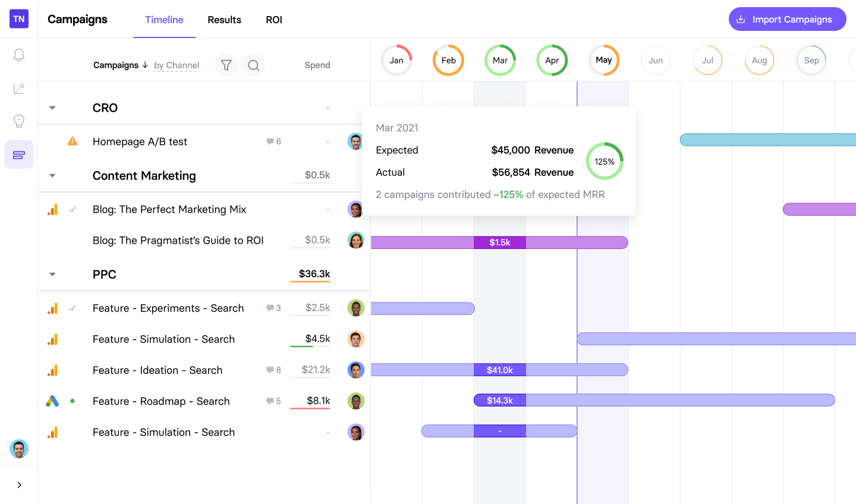This screenshot has height=504, width=856.
Task: Click the warning icon on Homepage A/B test
Action: 73,141
